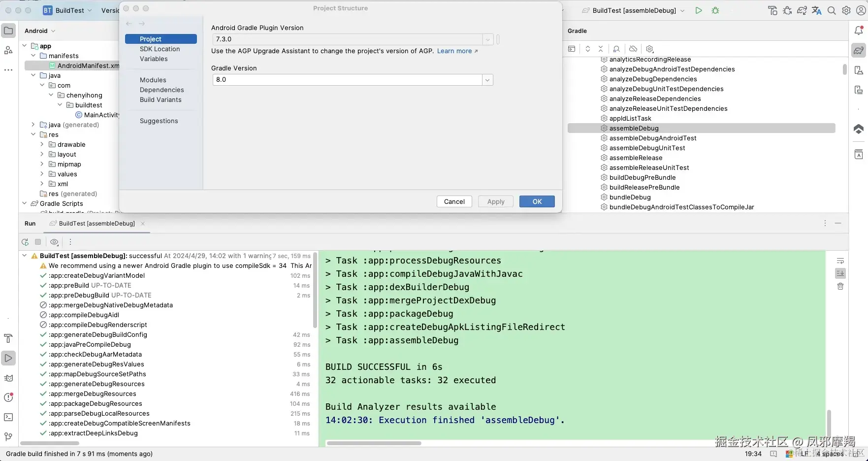Hide the Run tool window minimize icon

tap(838, 223)
